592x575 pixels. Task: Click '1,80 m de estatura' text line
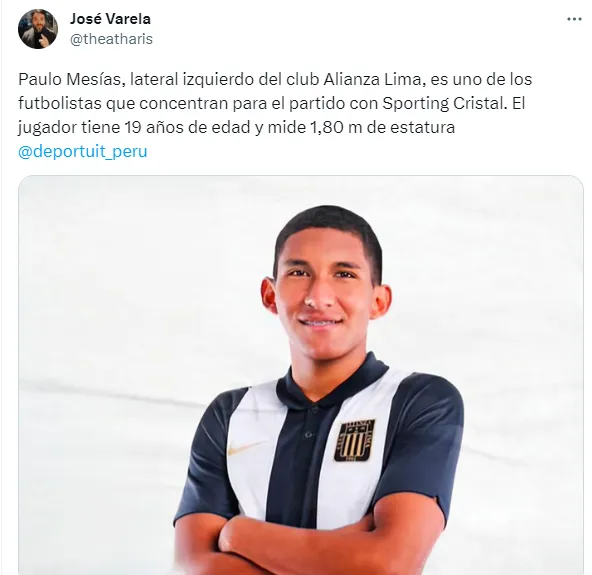pos(382,127)
